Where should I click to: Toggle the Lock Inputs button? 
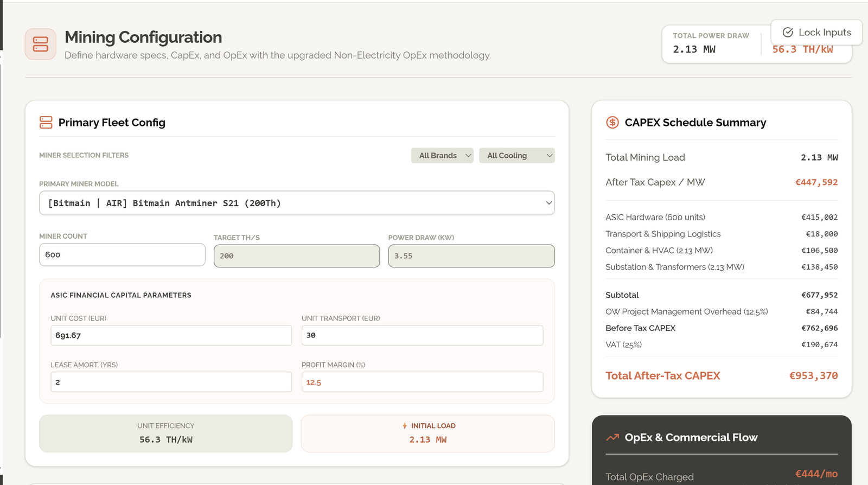coord(816,33)
